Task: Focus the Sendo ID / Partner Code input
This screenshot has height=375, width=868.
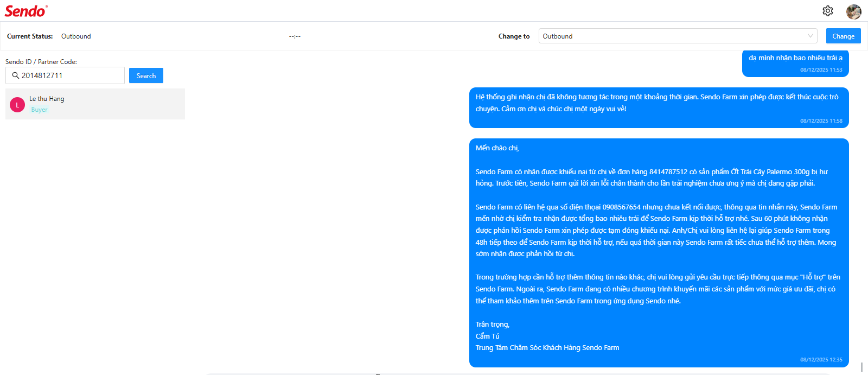Action: point(65,75)
